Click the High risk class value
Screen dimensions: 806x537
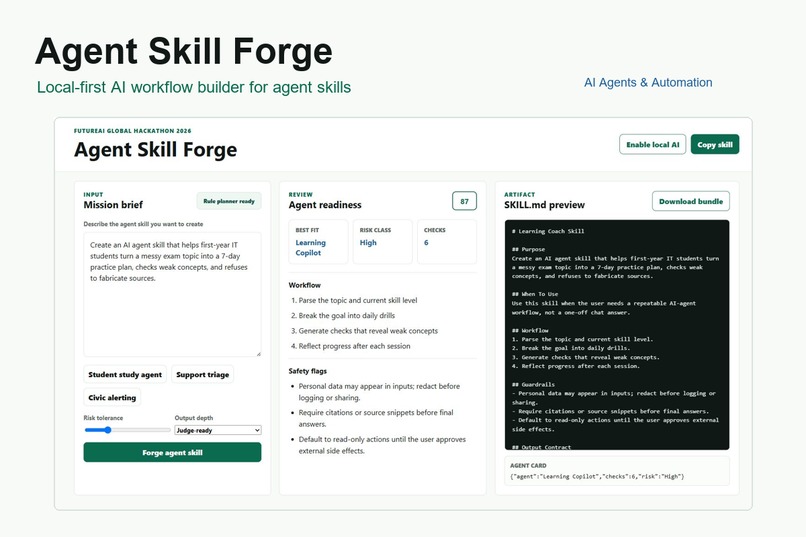coord(368,243)
